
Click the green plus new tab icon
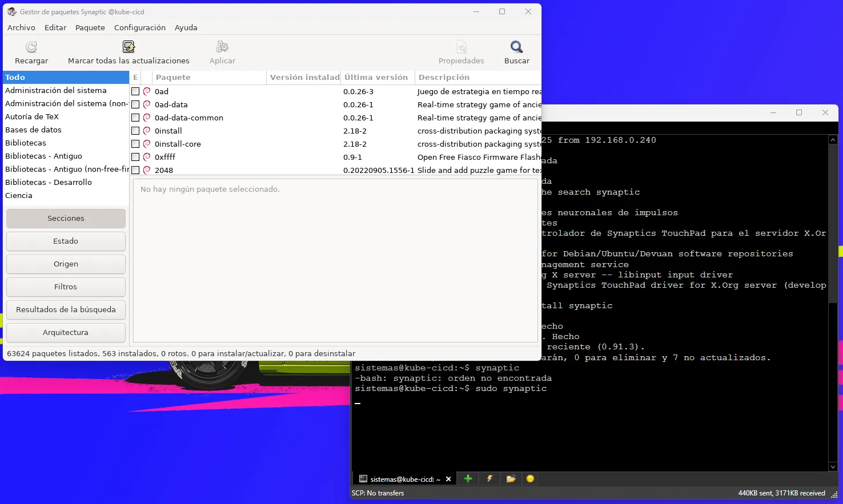click(x=468, y=479)
